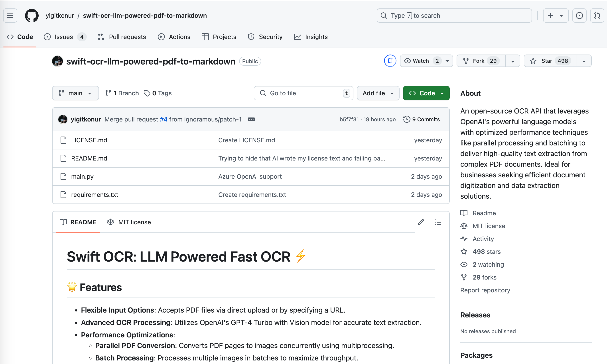The image size is (607, 364).
Task: Click Report repository
Action: [485, 290]
